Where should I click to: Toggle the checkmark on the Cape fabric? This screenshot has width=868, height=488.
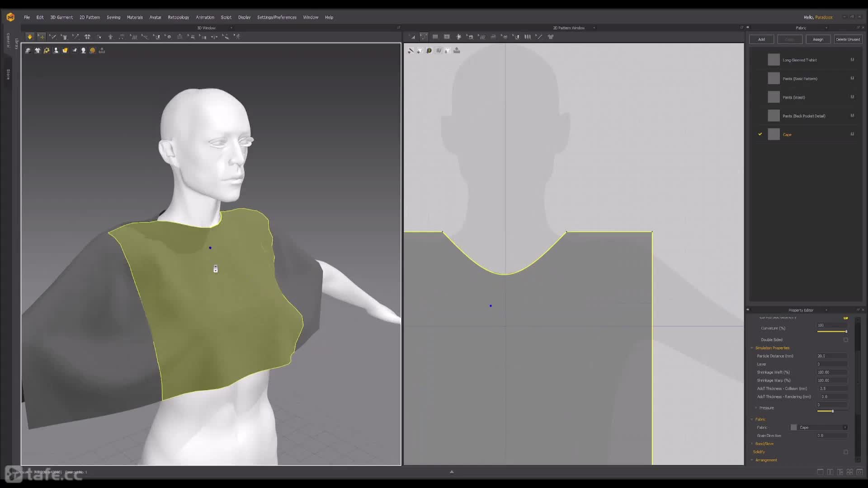coord(760,134)
